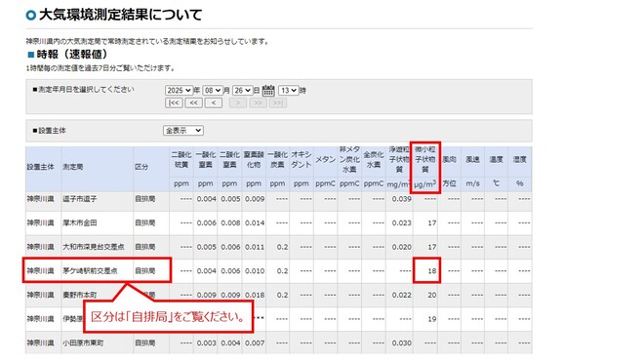The image size is (644, 362).
Task: Click the 18 PM2.5 value for 茅ケ崎駅前交差点
Action: pos(431,271)
